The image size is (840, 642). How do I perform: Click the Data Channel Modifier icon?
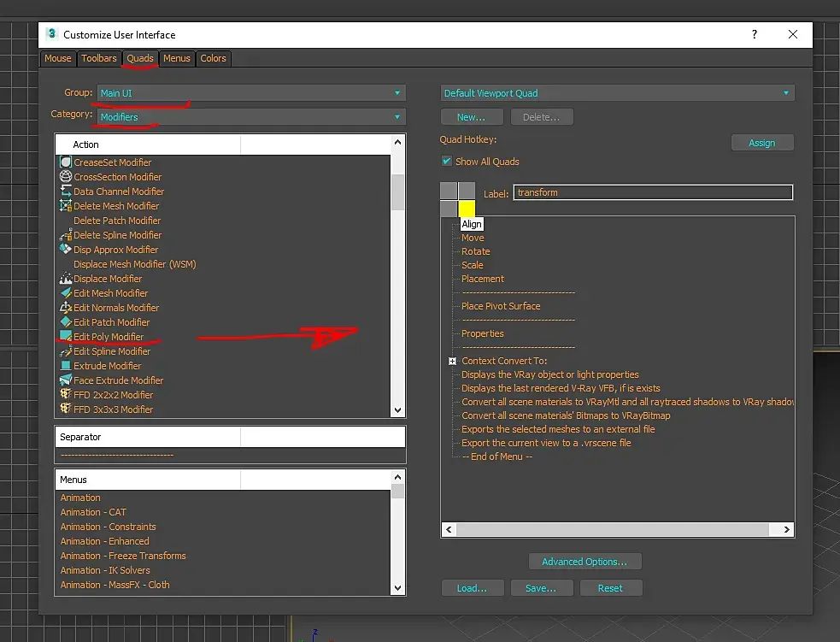click(65, 191)
